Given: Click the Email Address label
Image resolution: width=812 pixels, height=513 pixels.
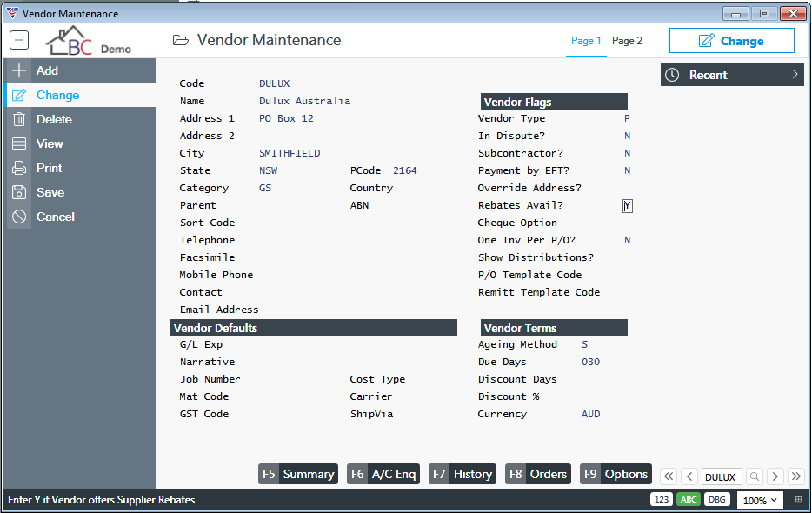Looking at the screenshot, I should (219, 310).
